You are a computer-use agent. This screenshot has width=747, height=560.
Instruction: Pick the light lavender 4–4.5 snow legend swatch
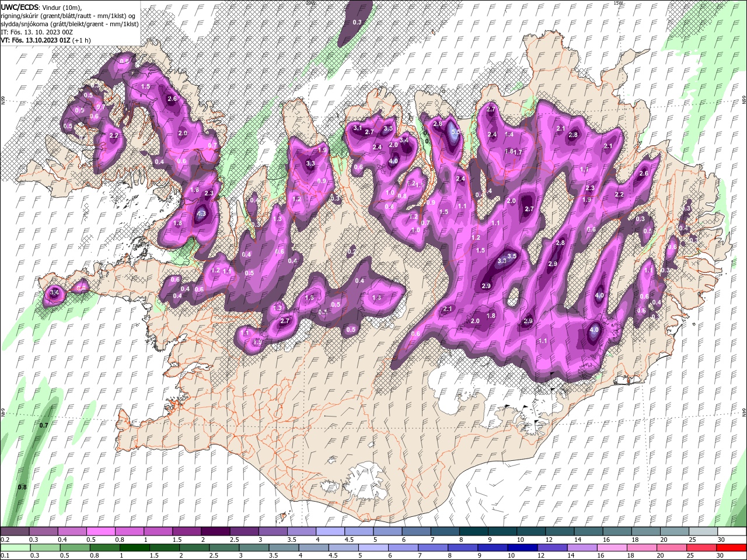pyautogui.click(x=330, y=531)
